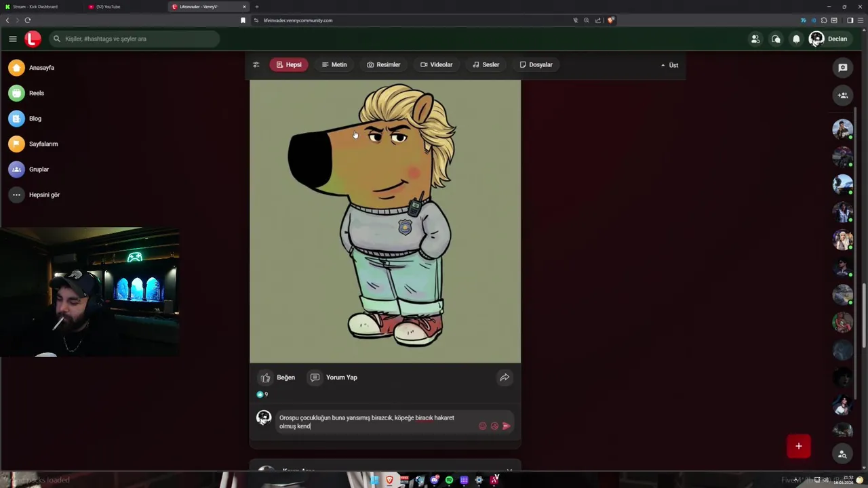Like the post with the Beğen button

pos(278,378)
